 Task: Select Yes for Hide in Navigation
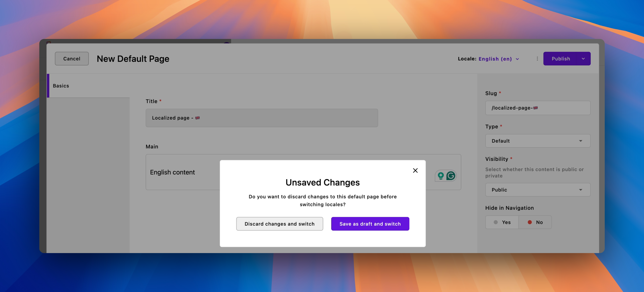click(x=502, y=222)
